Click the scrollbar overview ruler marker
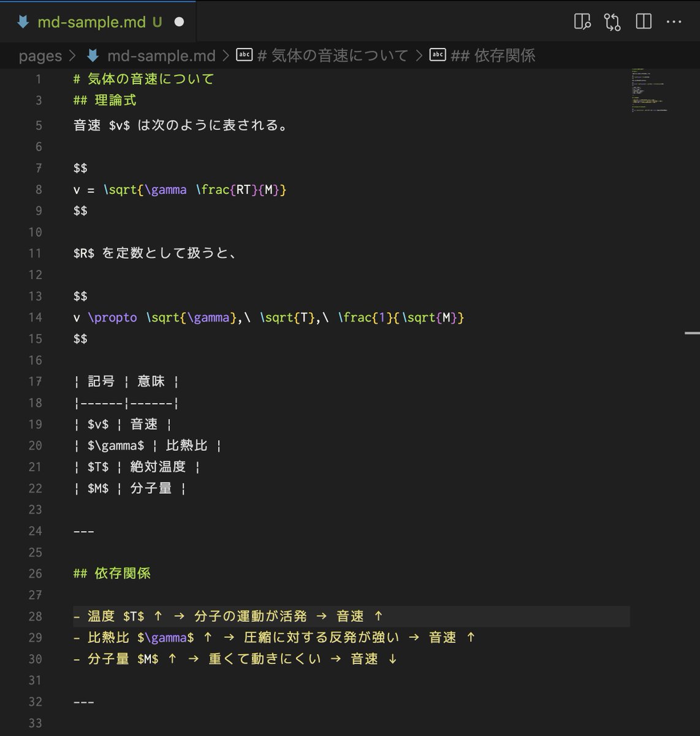This screenshot has height=736, width=700. pos(692,333)
